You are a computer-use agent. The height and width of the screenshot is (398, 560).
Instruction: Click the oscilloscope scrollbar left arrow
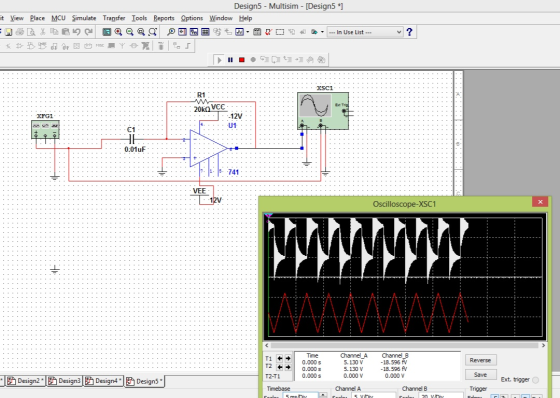coord(267,345)
